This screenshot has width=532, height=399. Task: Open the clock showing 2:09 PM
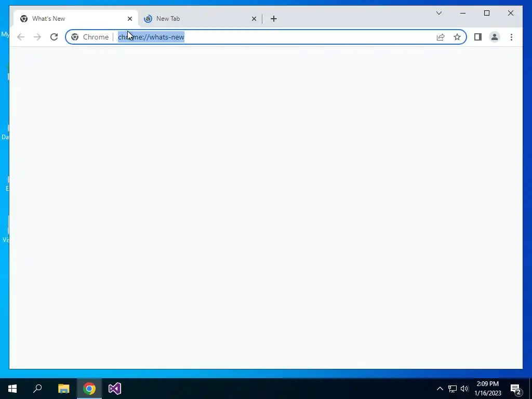tap(487, 389)
